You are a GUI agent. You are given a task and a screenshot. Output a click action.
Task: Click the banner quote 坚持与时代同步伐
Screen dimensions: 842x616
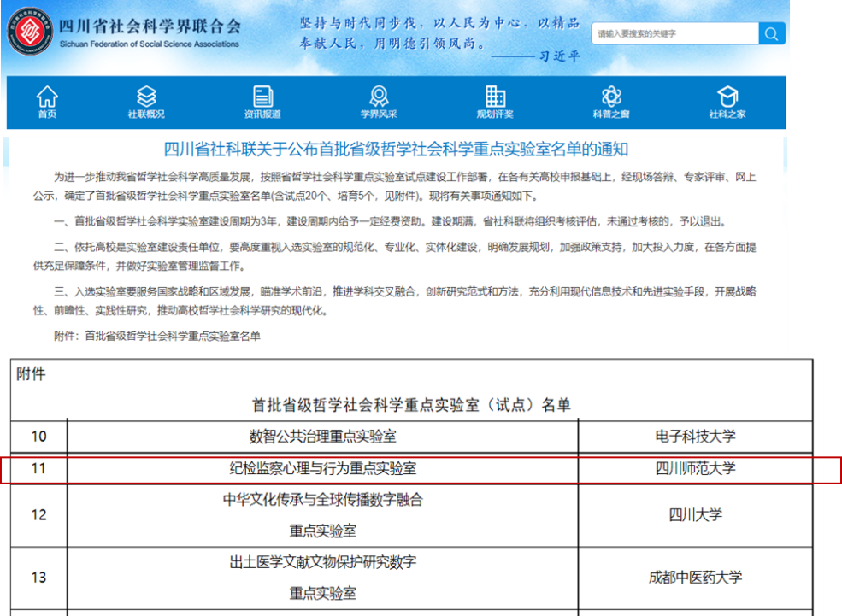358,23
